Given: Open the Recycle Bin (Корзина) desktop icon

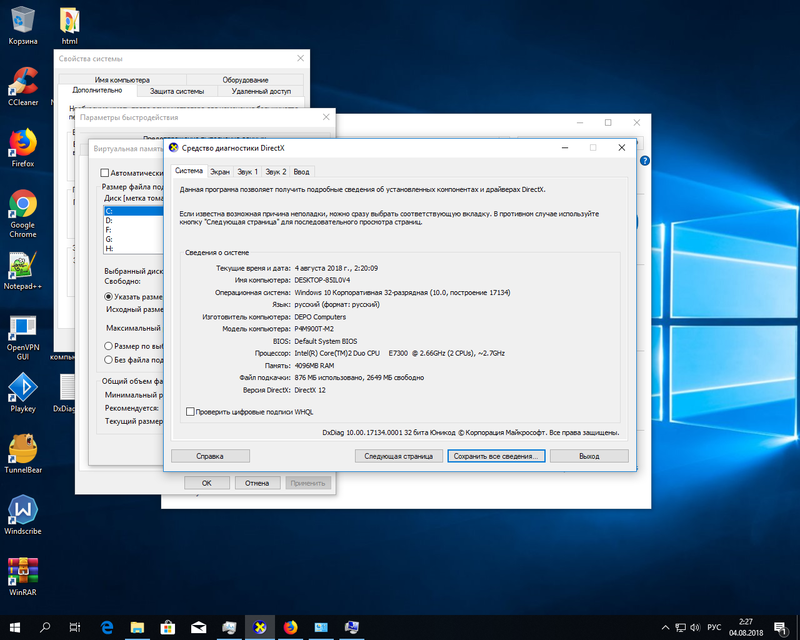Looking at the screenshot, I should pyautogui.click(x=22, y=26).
